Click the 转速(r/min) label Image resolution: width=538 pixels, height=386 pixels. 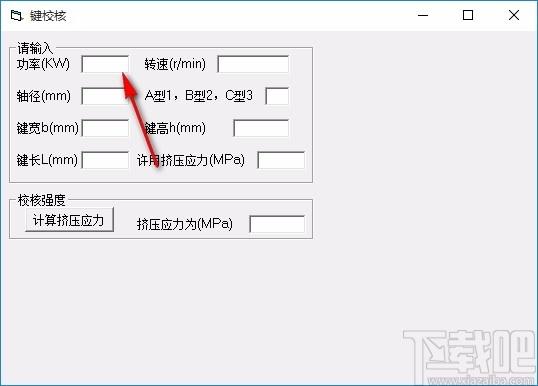pyautogui.click(x=175, y=64)
